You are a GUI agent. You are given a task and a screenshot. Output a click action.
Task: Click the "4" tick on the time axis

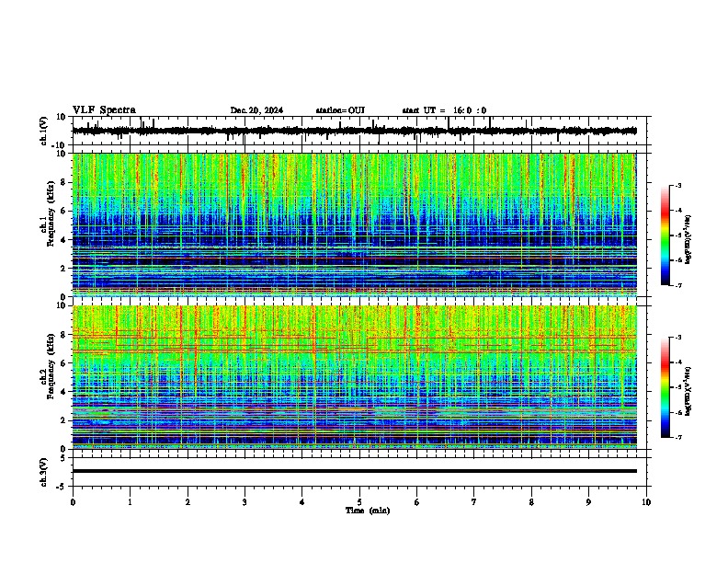(x=302, y=502)
